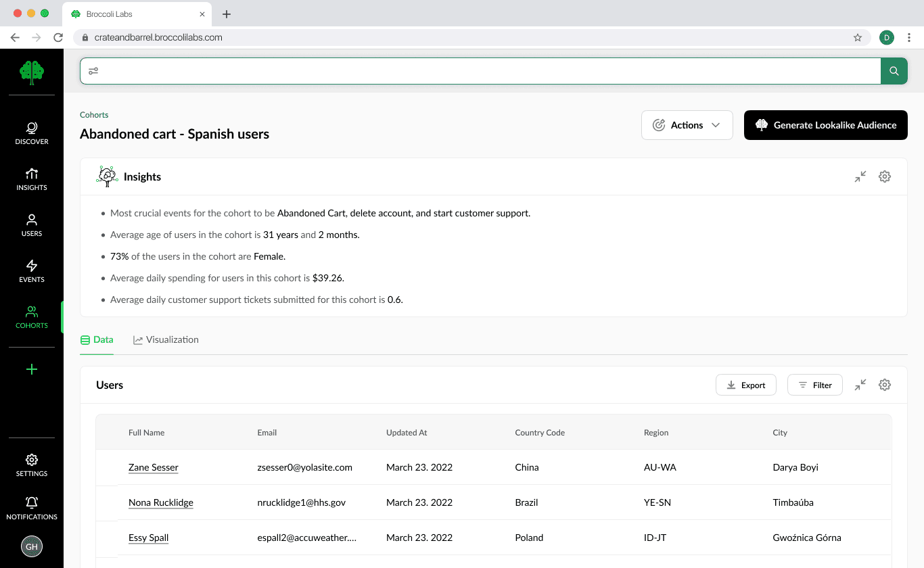
Task: Open the Actions dropdown
Action: pos(687,125)
